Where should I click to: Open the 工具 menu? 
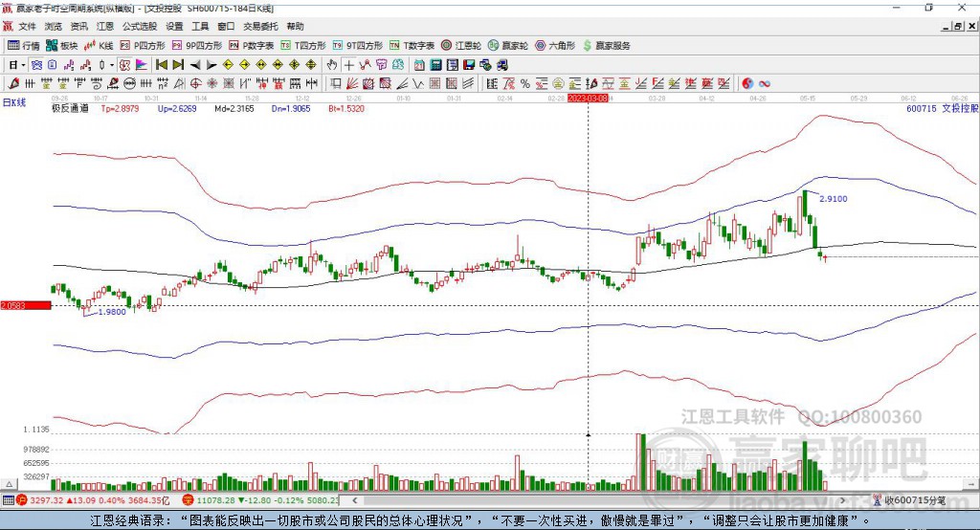(200, 26)
